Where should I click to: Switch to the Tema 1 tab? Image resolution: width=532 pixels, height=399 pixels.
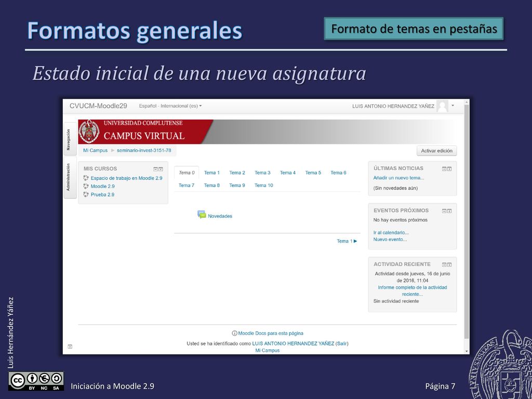(x=212, y=172)
